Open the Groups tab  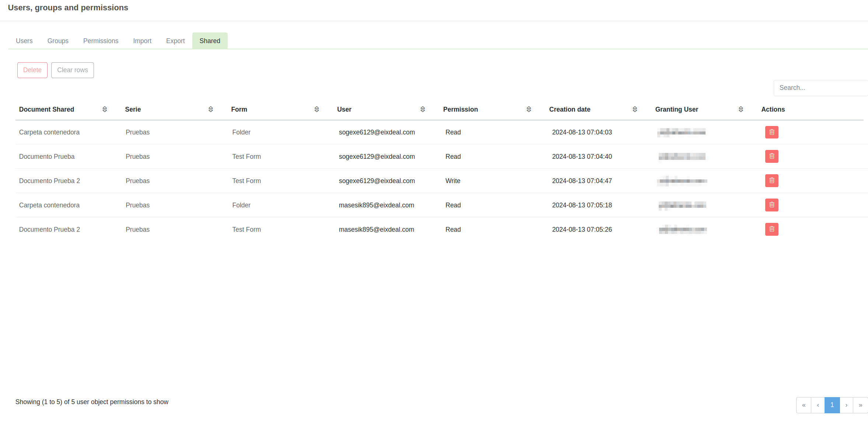(58, 41)
